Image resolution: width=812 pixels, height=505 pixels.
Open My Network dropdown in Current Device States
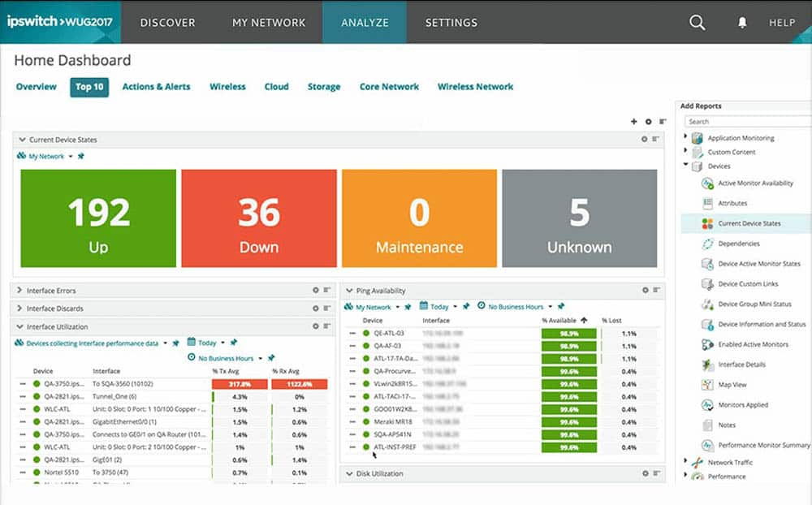71,157
